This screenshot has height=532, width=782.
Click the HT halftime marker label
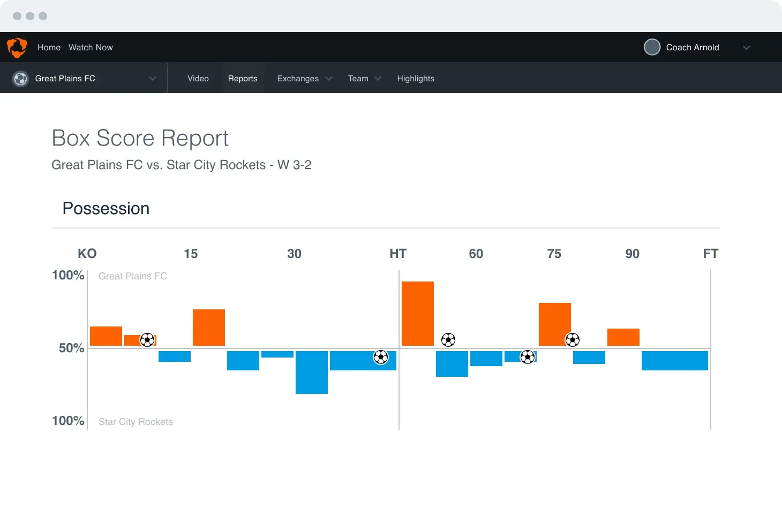398,254
